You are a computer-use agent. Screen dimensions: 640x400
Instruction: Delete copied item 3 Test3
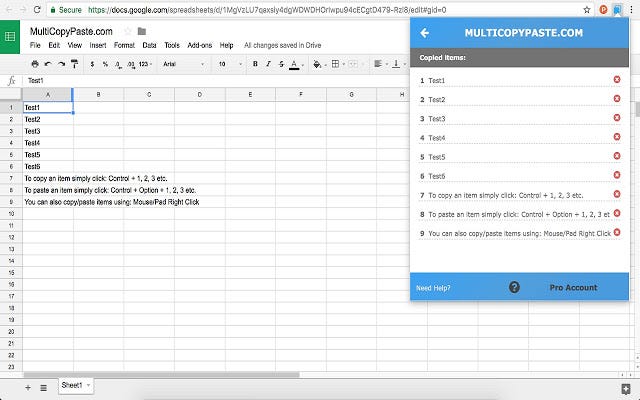pos(617,118)
